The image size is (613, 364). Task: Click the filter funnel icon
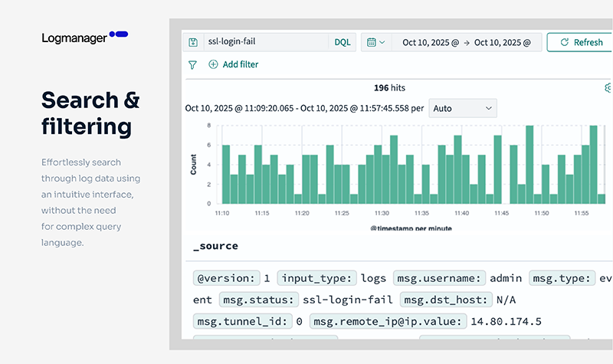(x=192, y=65)
